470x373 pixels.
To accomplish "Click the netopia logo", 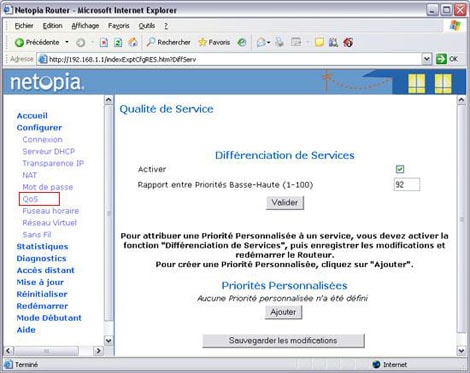I will (x=47, y=82).
